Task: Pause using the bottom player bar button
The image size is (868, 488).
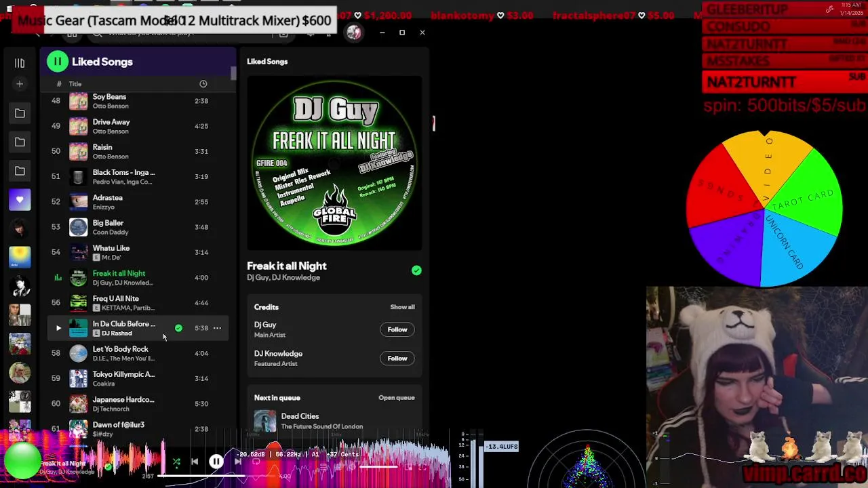Action: [x=216, y=462]
